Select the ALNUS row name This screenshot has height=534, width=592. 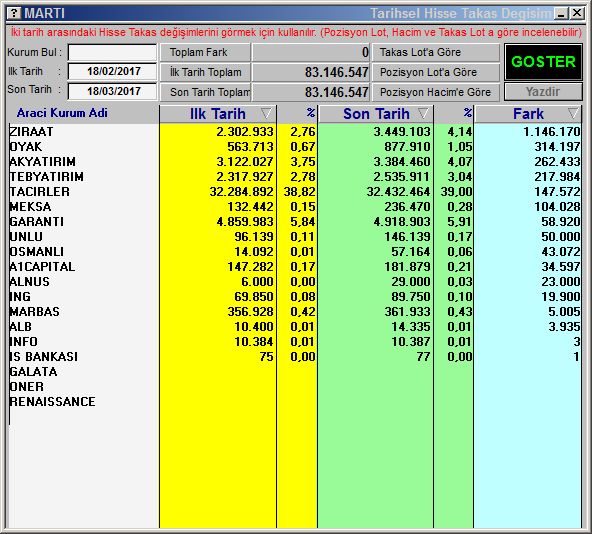point(30,281)
